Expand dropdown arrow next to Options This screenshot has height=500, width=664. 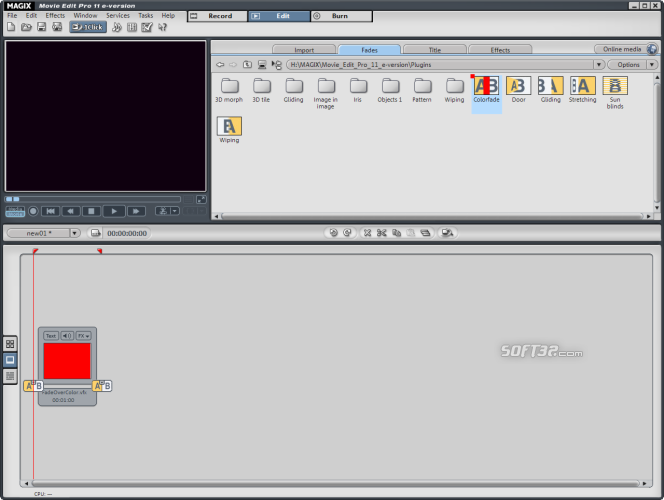tap(652, 65)
